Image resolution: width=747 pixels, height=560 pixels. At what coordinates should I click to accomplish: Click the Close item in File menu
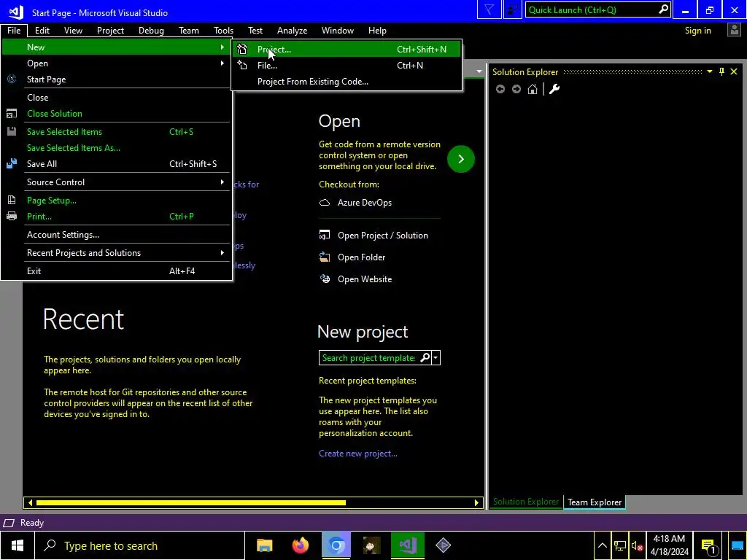[x=116, y=98]
